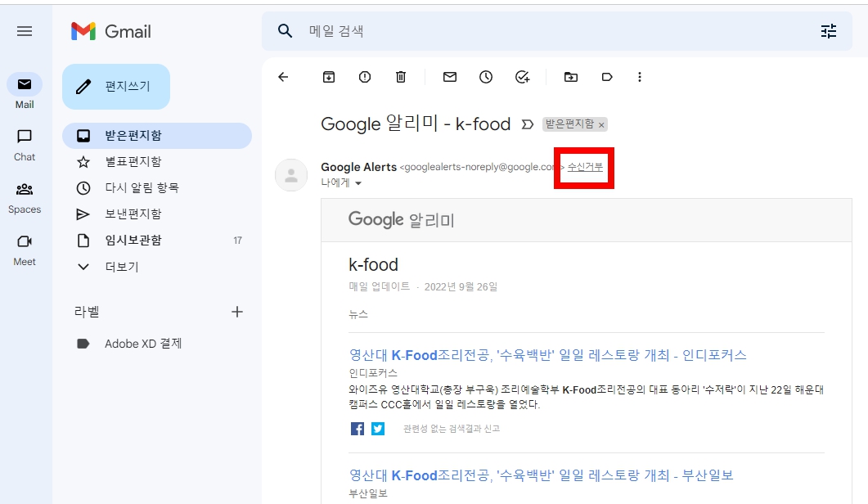Open Gmail search options filter icon
Viewport: 868px width, 504px height.
coord(829,30)
